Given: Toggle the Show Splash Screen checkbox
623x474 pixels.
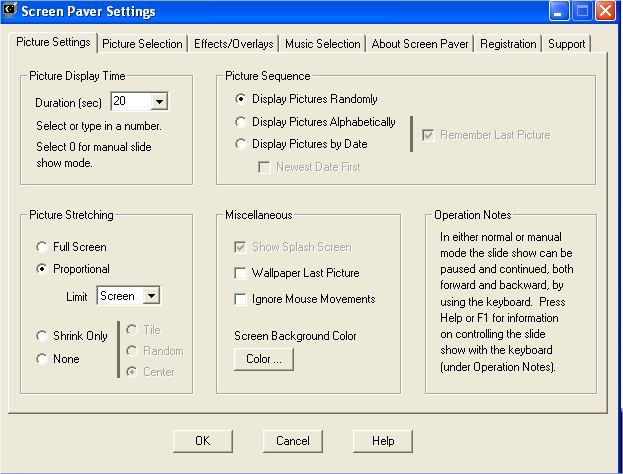Looking at the screenshot, I should click(x=293, y=247).
